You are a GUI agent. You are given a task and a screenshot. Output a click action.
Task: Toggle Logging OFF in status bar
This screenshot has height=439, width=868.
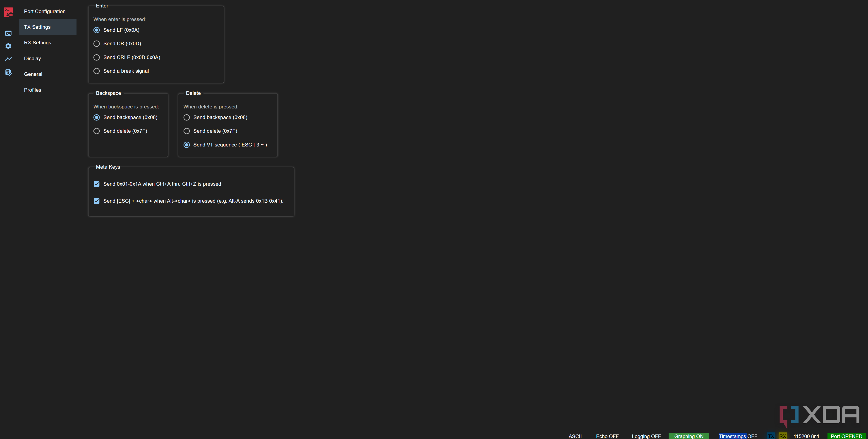[x=646, y=436]
